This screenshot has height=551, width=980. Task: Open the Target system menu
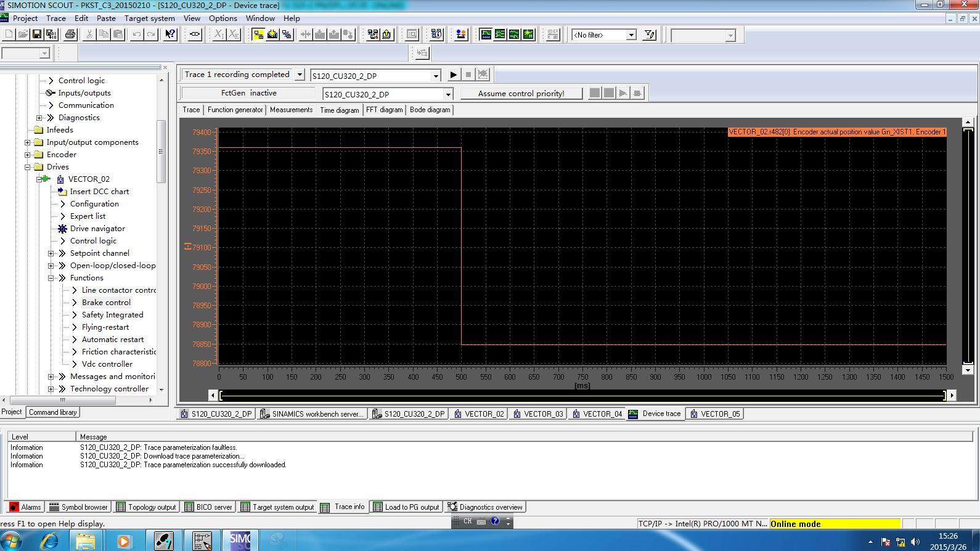coord(149,18)
